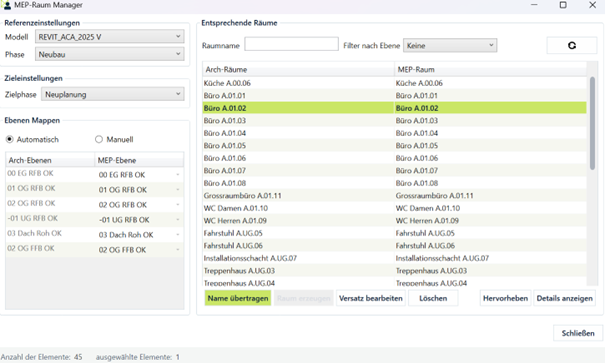Click the Hervorheben button
This screenshot has height=363, width=605.
[x=505, y=298]
